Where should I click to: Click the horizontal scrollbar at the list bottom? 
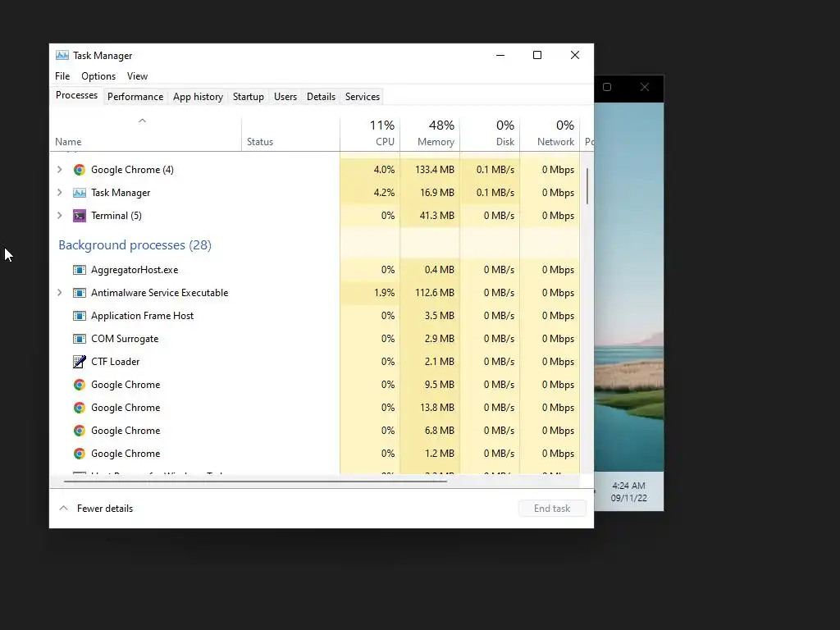click(255, 482)
